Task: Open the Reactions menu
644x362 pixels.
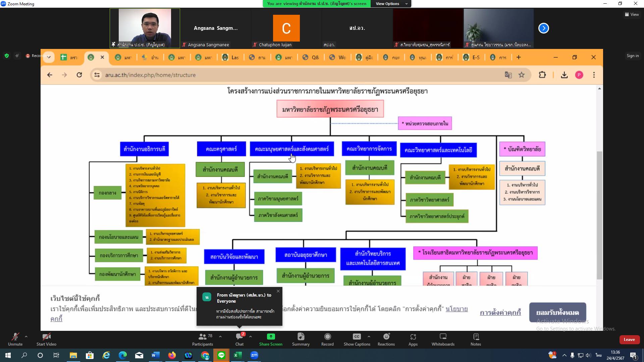Action: click(386, 339)
